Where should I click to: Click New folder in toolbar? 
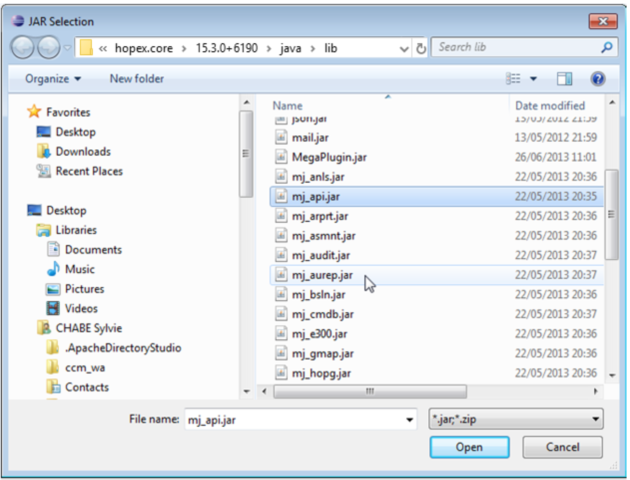136,78
